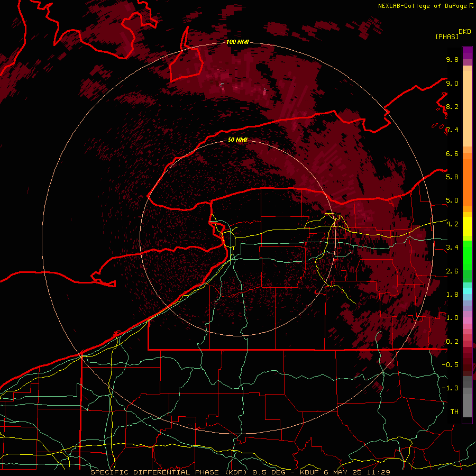
Task: Select the 0.2 scale value
Action: 452,342
